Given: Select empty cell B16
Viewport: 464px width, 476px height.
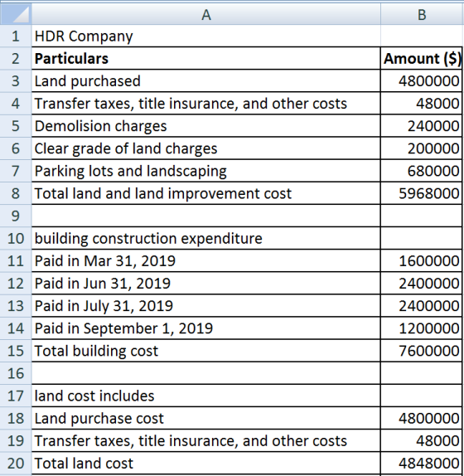Looking at the screenshot, I should [422, 373].
